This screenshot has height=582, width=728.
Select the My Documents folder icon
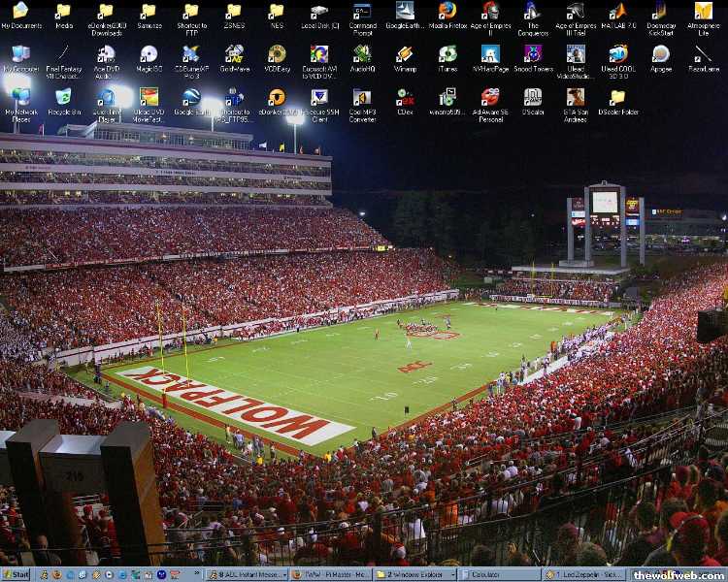20,12
